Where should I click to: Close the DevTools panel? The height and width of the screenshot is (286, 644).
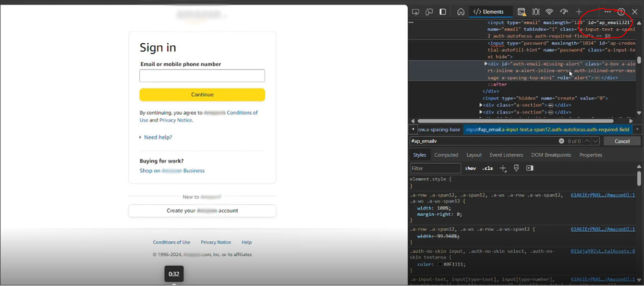click(635, 11)
